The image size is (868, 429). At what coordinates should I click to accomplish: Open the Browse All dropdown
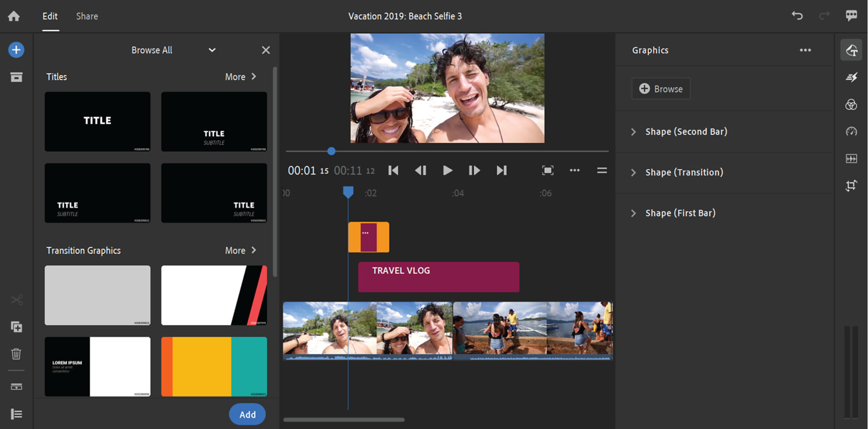tap(172, 50)
